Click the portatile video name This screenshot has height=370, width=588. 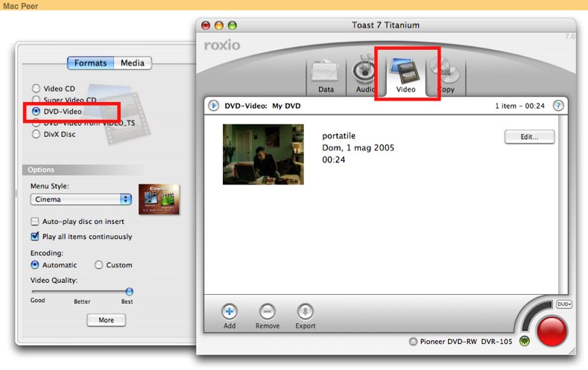coord(338,135)
